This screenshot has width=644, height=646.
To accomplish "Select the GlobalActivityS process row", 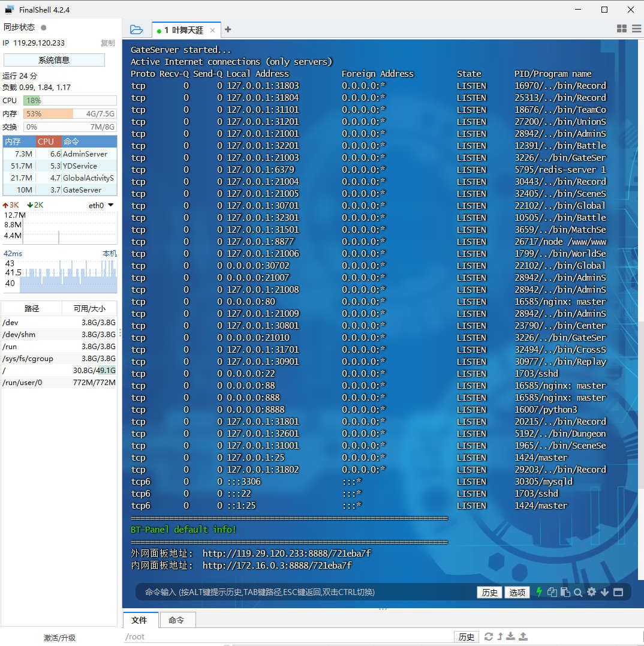I will 60,178.
